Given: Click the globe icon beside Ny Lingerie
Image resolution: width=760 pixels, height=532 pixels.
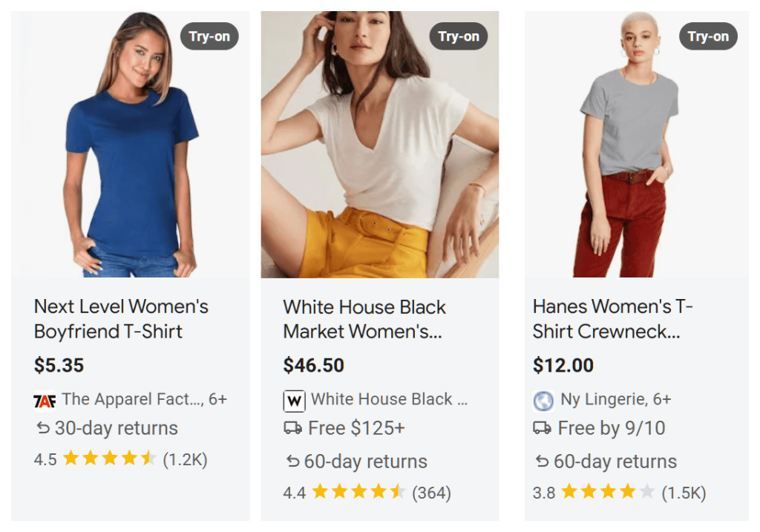Looking at the screenshot, I should pyautogui.click(x=544, y=400).
